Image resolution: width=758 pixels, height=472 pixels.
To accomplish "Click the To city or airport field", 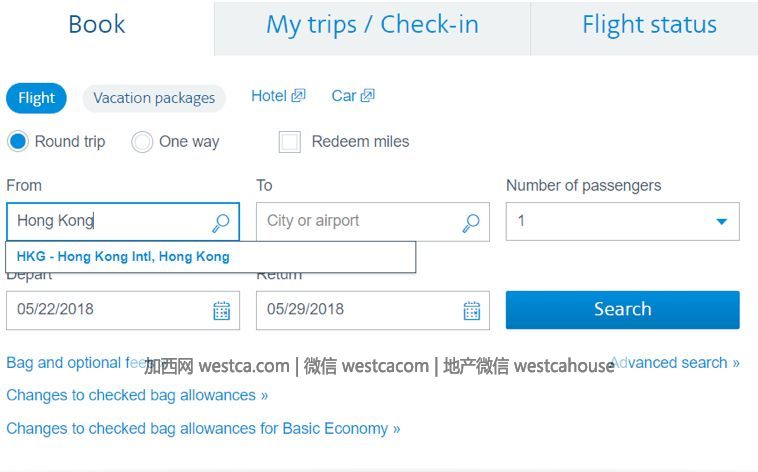I will 373,221.
